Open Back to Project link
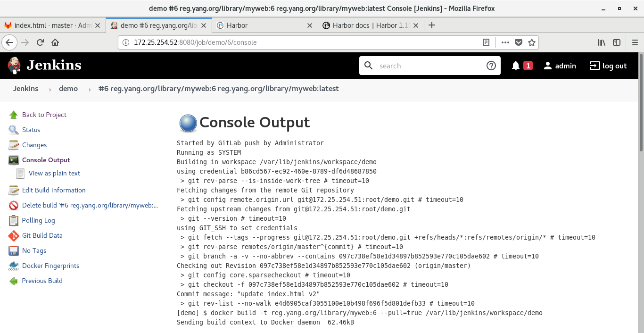Screen dimensions: 644x333 click(44, 115)
